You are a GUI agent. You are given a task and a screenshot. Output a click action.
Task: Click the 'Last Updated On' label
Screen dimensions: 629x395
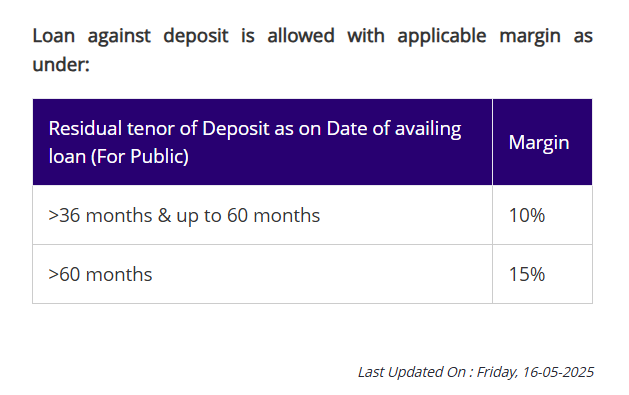[x=412, y=372]
